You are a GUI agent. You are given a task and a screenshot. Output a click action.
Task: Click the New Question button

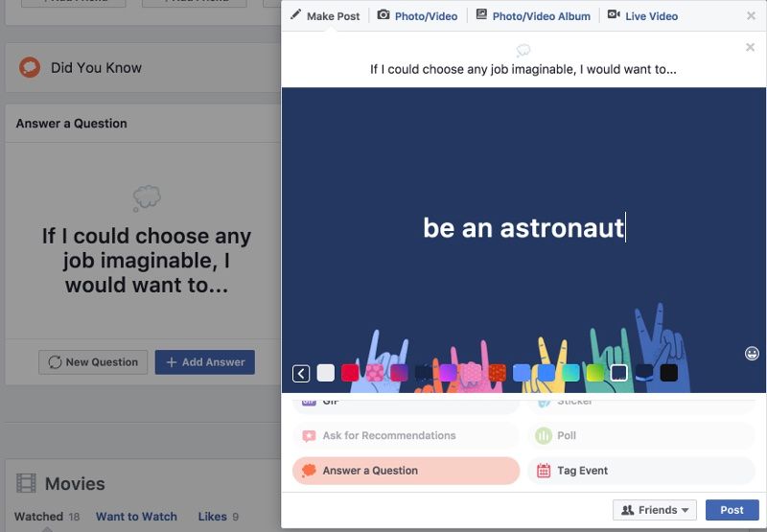point(93,362)
